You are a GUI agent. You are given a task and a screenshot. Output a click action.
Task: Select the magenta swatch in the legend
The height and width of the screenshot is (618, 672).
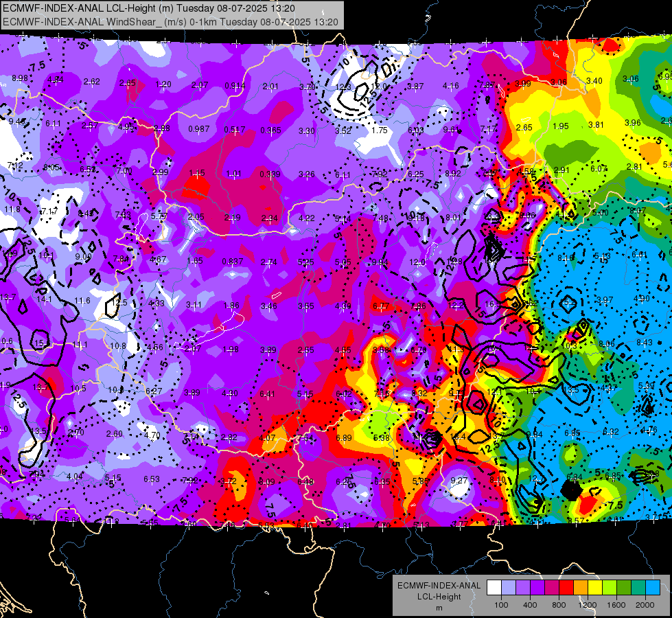552,588
